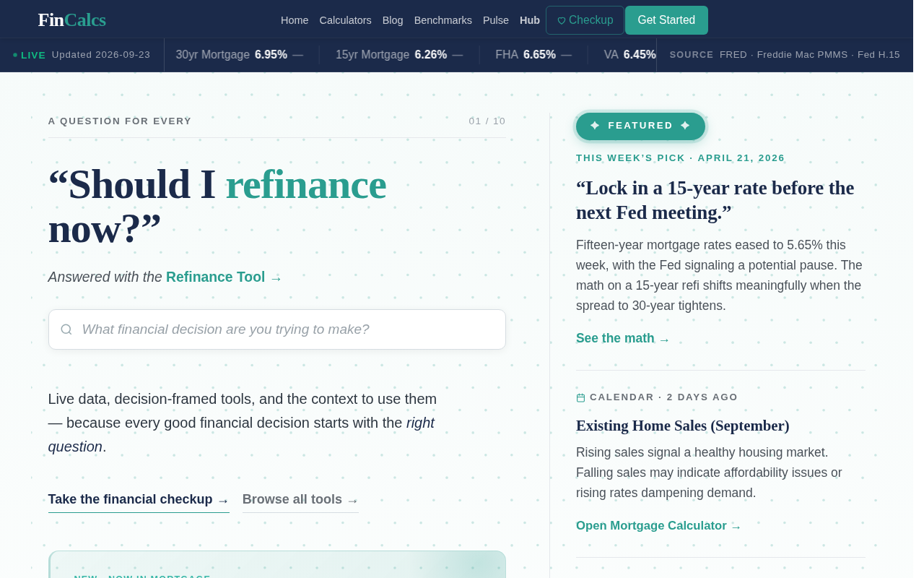The image size is (924, 578).
Task: Open the Benchmarks nav item
Action: click(x=443, y=20)
